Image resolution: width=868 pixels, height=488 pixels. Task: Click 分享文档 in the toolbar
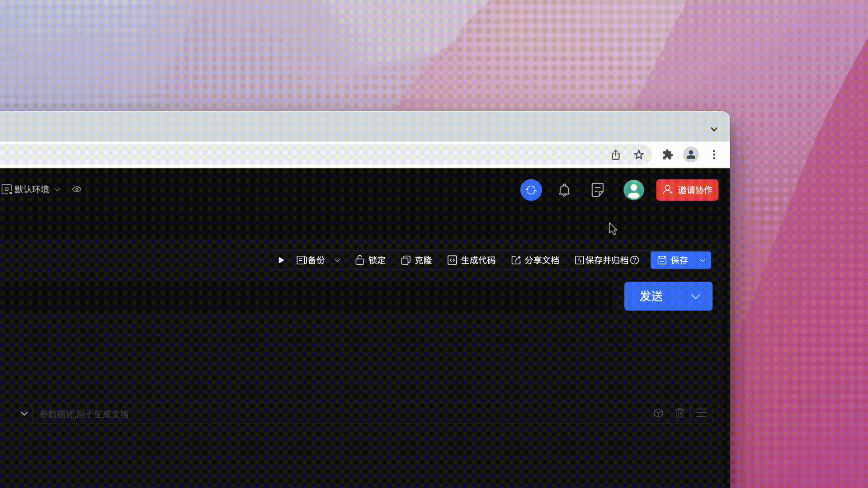[x=535, y=260]
